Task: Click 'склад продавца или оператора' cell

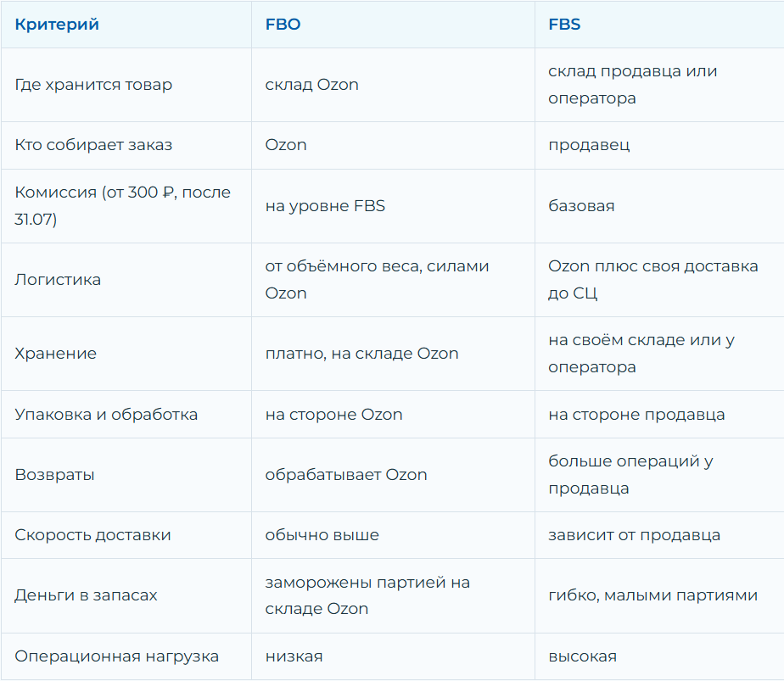Action: pyautogui.click(x=633, y=85)
